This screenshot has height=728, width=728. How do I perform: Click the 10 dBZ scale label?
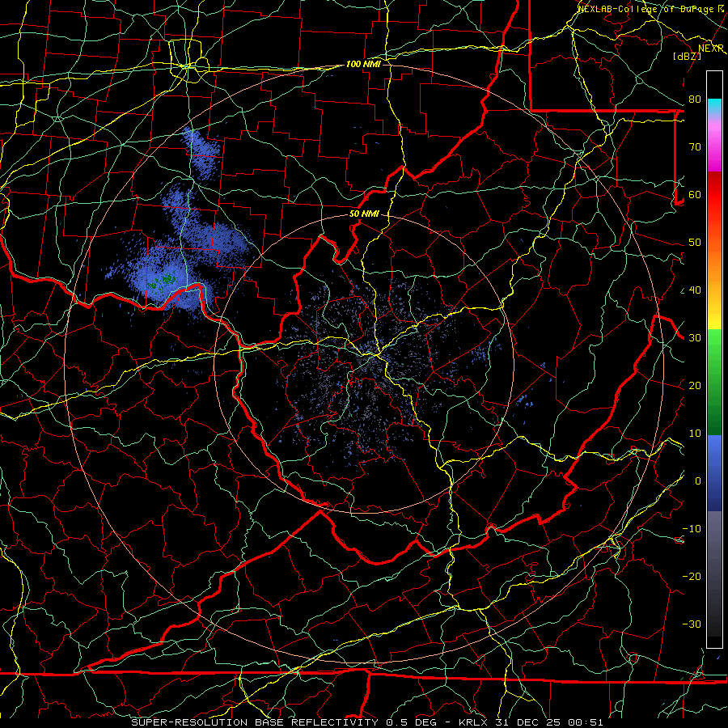coord(695,434)
